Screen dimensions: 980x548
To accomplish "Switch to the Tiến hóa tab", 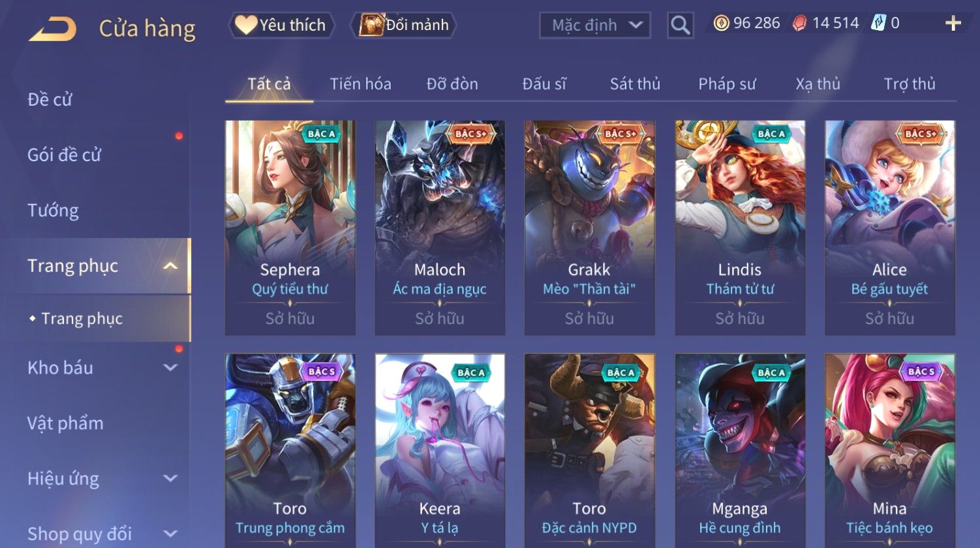I will click(x=360, y=84).
